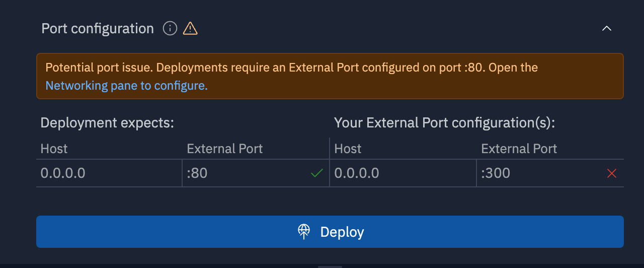The image size is (644, 268).
Task: Click the orange warning triangle icon
Action: [190, 29]
